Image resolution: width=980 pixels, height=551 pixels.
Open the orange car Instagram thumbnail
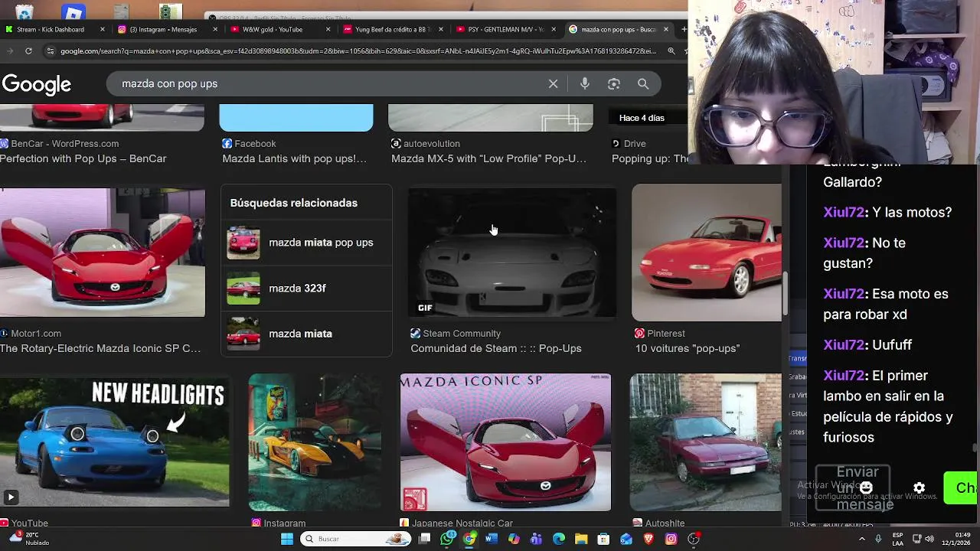pyautogui.click(x=315, y=442)
